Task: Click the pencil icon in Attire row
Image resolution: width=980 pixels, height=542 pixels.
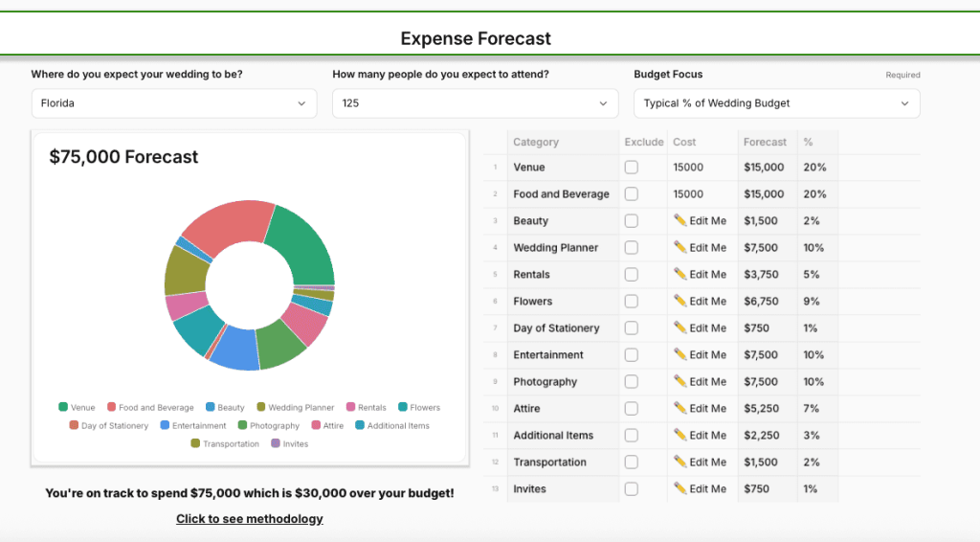Action: pos(680,408)
